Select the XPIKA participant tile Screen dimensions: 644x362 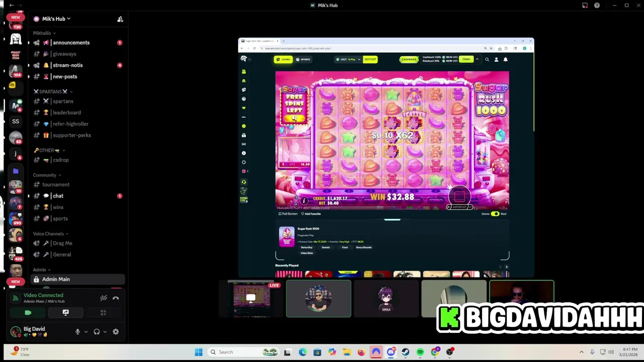coord(386,299)
